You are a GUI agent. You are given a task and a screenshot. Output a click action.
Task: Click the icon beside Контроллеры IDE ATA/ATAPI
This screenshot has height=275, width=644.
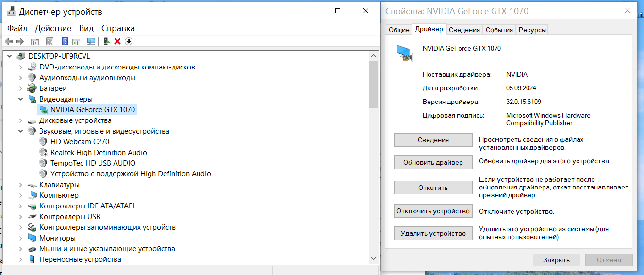32,206
